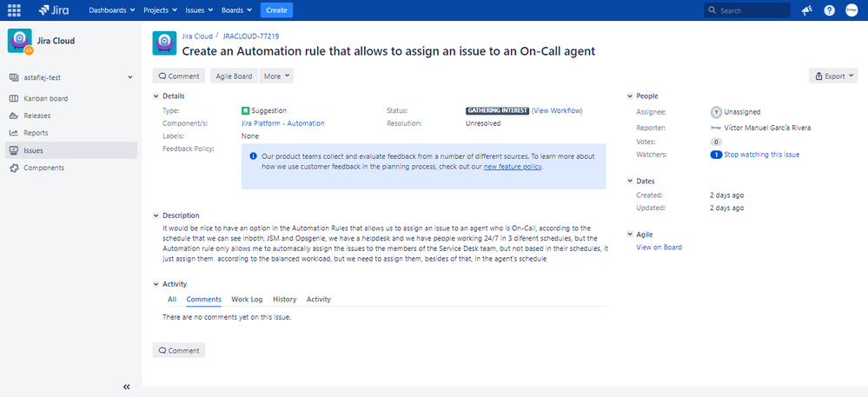Open the Jira Platform - Automation component link
868x397 pixels.
point(283,123)
